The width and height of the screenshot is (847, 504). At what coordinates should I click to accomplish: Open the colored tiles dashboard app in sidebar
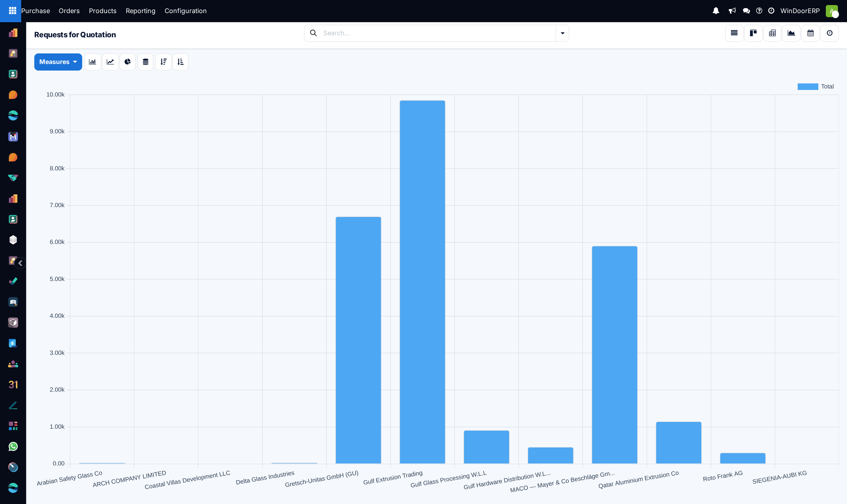pos(13,426)
